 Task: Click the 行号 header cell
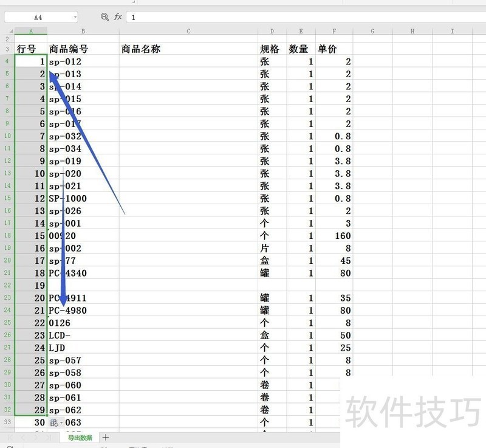point(31,49)
